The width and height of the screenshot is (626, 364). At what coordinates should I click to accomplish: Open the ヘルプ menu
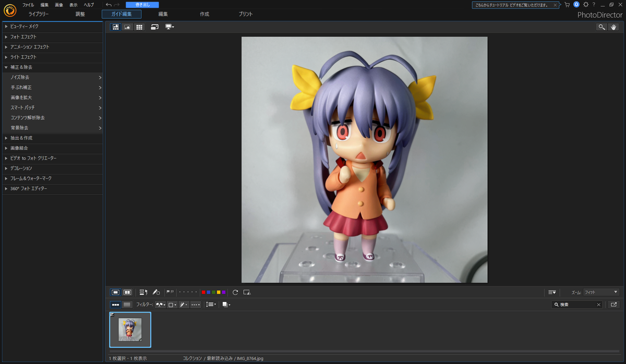point(89,5)
